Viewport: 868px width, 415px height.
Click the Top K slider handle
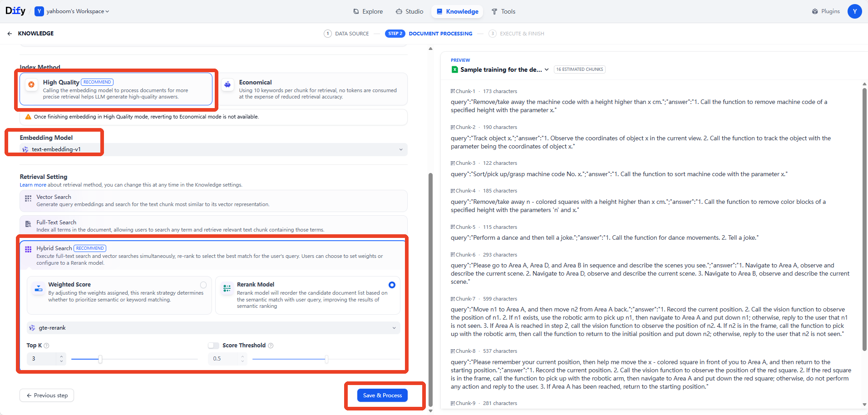(x=100, y=359)
